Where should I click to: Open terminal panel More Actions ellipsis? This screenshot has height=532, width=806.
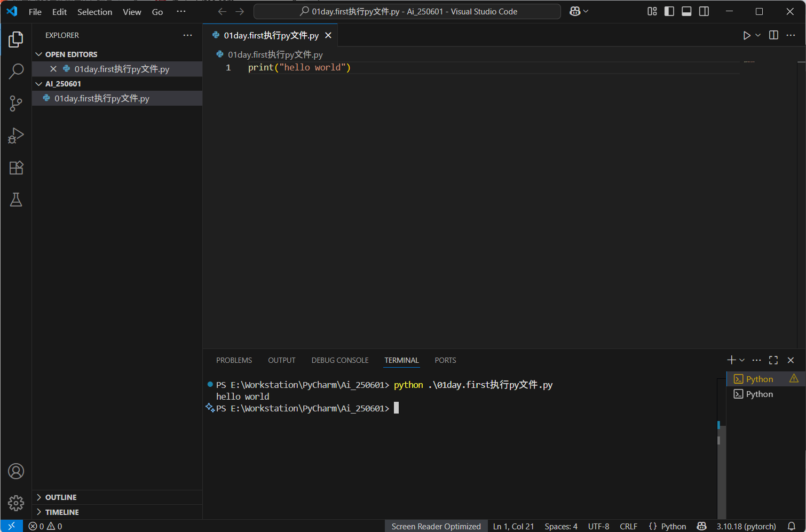coord(756,360)
